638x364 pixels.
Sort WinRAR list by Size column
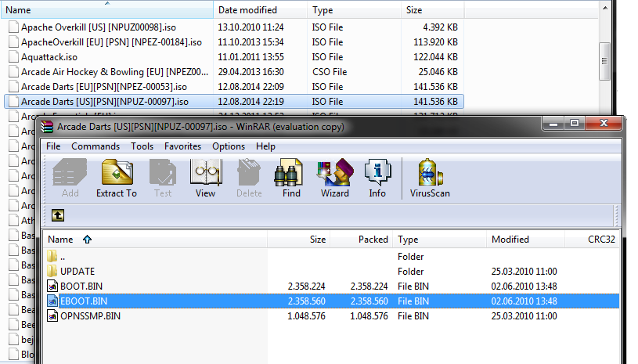click(x=299, y=239)
